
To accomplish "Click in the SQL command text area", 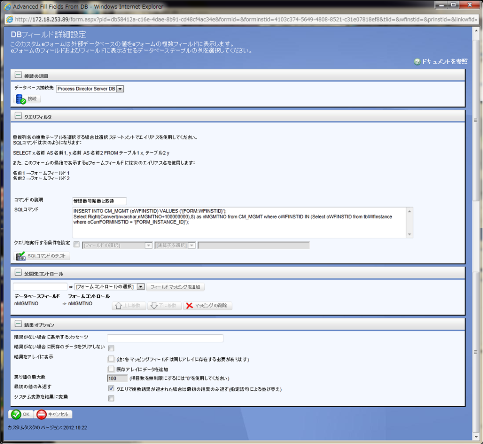I will [x=239, y=223].
